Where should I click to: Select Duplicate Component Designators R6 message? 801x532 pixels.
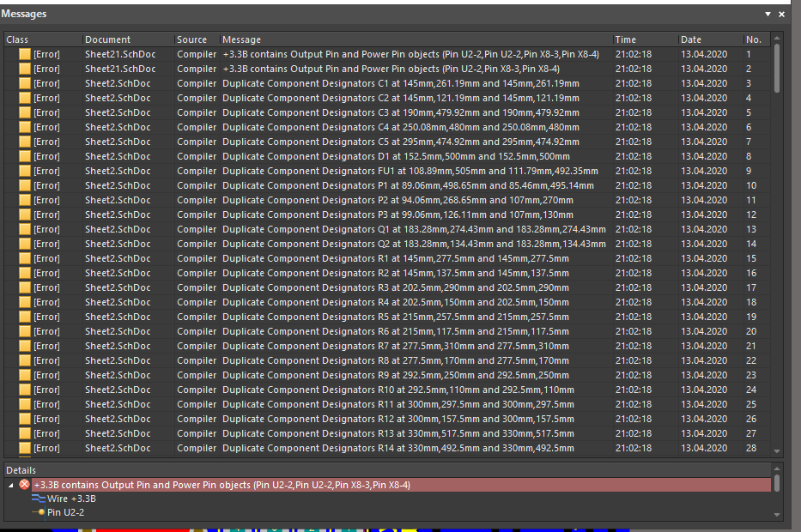388,331
